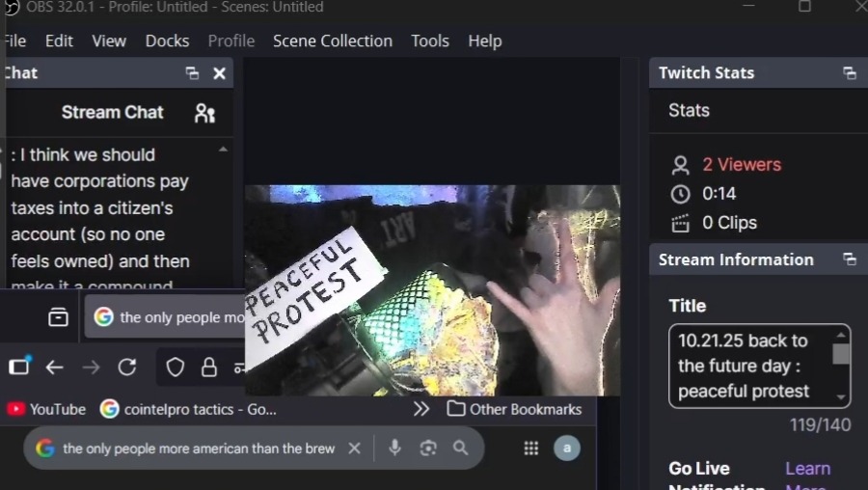
Task: Undock the Stream Information panel
Action: tap(850, 259)
